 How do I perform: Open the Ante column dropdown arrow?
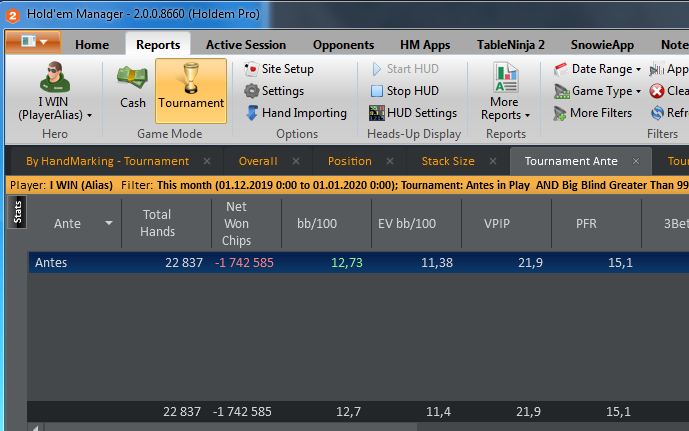[x=109, y=223]
